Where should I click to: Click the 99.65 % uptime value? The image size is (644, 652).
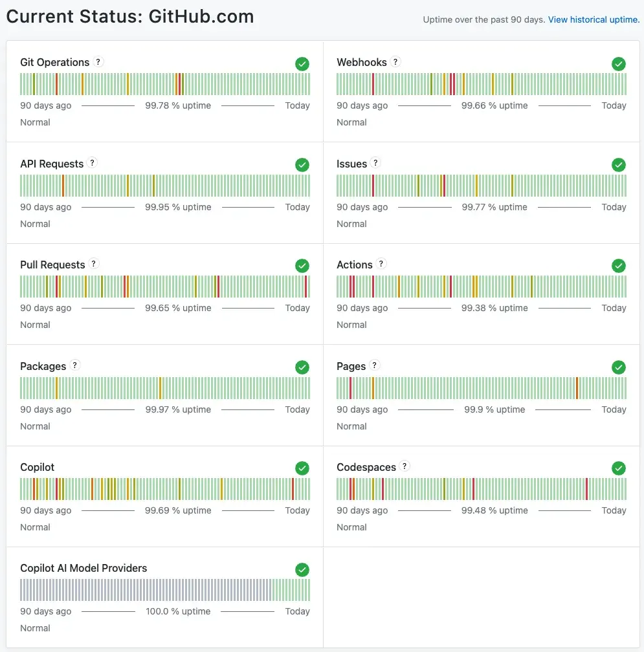(x=178, y=308)
